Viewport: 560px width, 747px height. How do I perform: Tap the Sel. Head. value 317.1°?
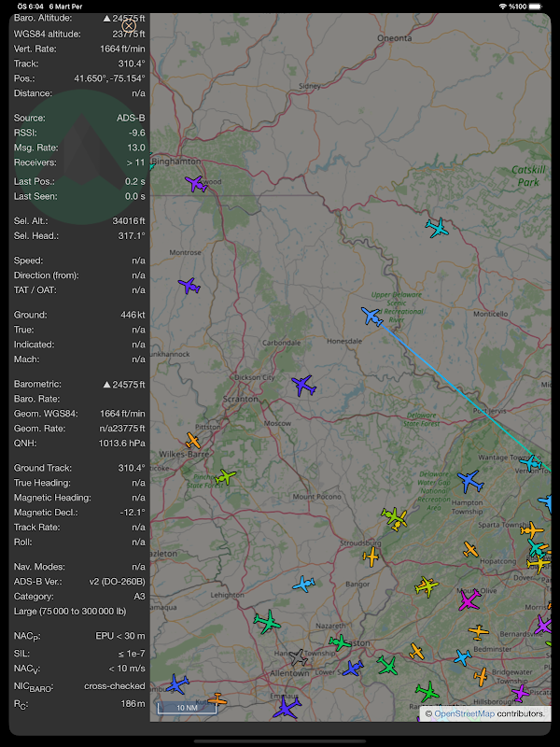tap(132, 235)
